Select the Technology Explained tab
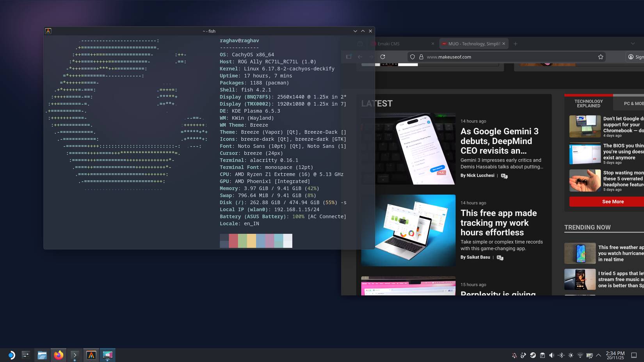 tap(588, 103)
